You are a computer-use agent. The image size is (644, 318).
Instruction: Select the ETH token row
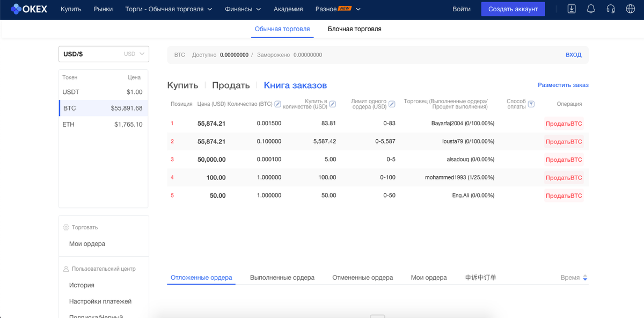tap(104, 124)
